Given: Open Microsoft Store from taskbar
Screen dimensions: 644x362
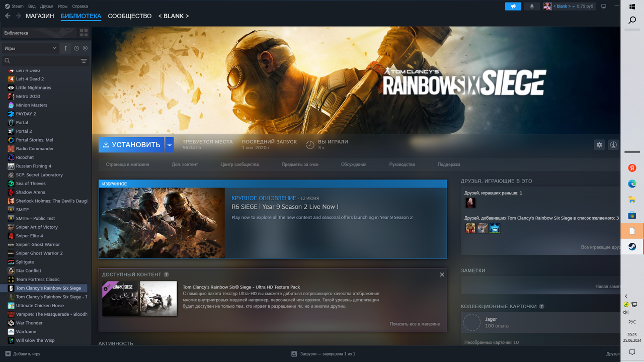Looking at the screenshot, I should click(632, 215).
